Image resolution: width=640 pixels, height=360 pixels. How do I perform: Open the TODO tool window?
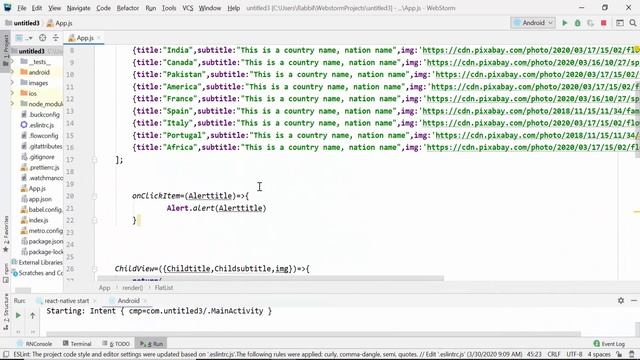116,344
